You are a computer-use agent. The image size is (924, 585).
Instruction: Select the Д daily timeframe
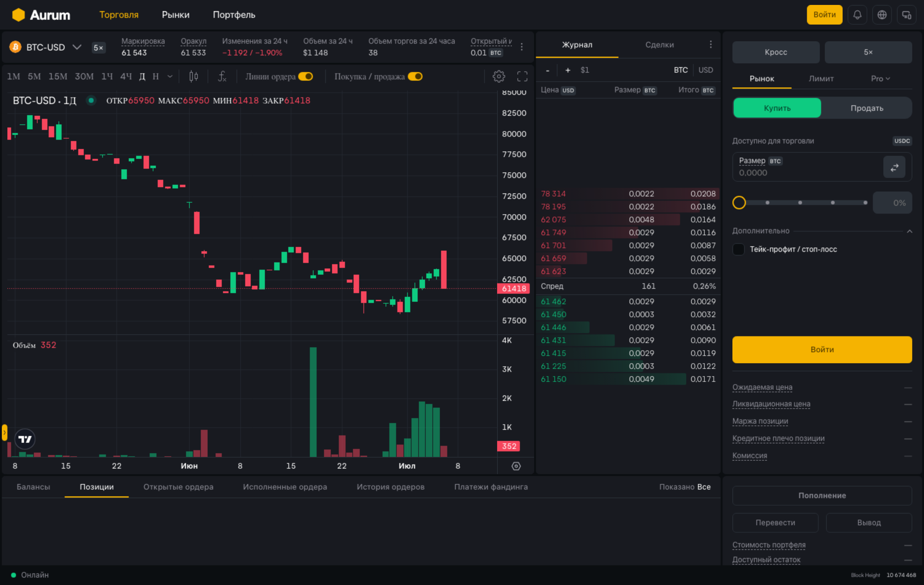[142, 76]
